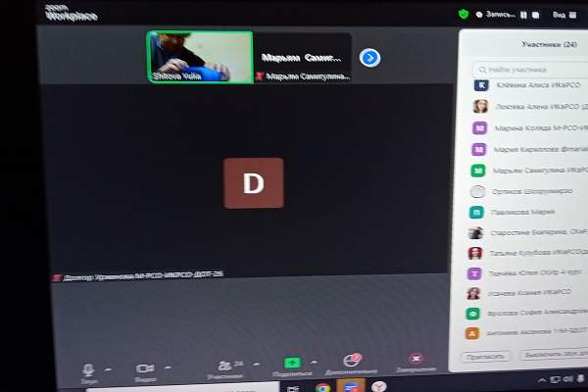Click the purple M avatar of Марина Колида
588x392 pixels.
point(479,128)
